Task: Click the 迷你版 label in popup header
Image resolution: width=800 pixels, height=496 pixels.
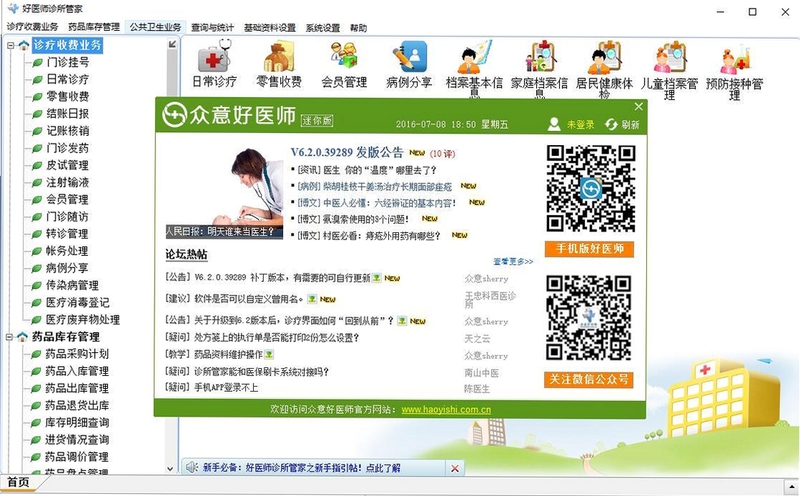Action: coord(317,120)
